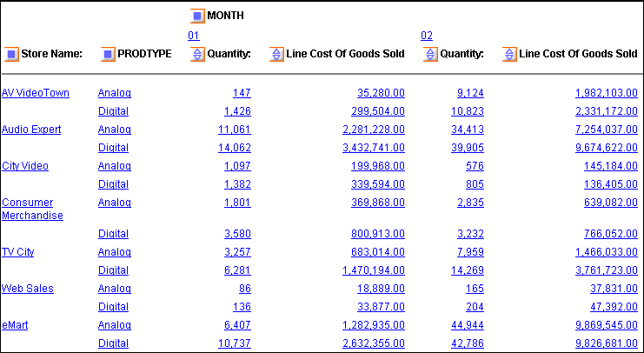Select Analog for Consumer Merchandise
Image resolution: width=644 pixels, height=353 pixels.
(x=115, y=203)
